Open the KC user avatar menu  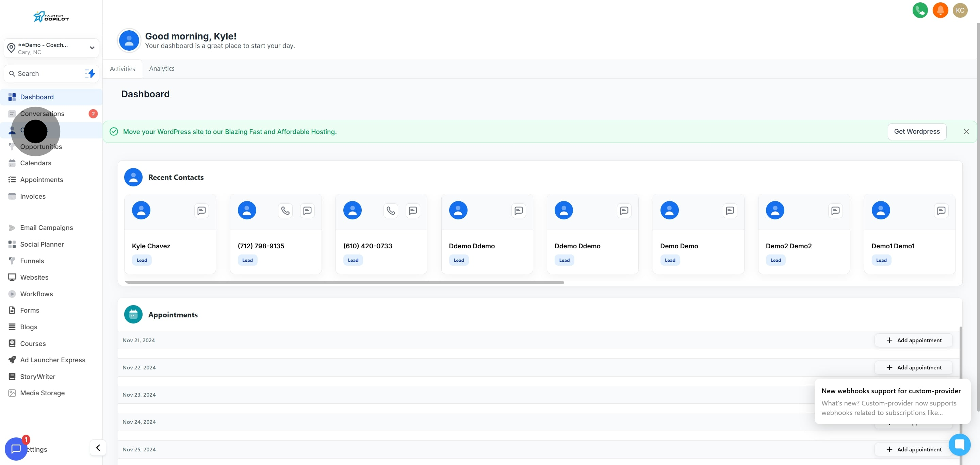960,10
